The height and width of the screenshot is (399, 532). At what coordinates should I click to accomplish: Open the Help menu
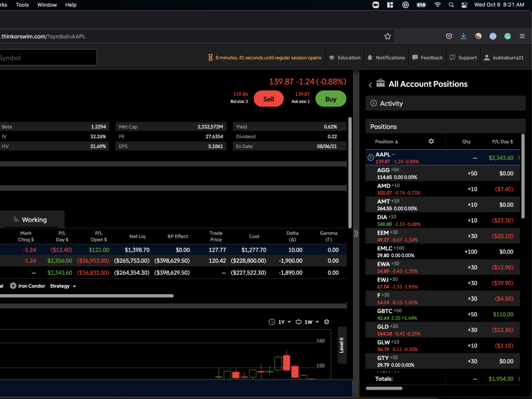(71, 5)
